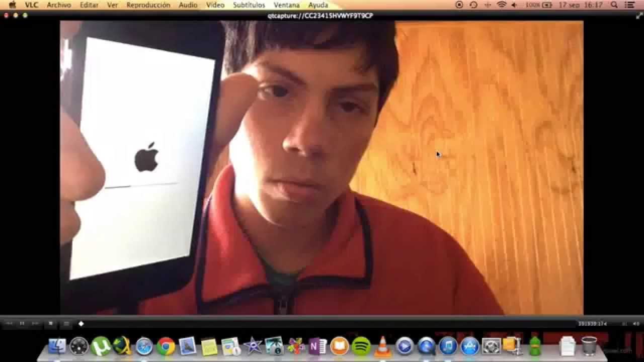
Task: Click VLC rewind button in control bar
Action: (9, 324)
